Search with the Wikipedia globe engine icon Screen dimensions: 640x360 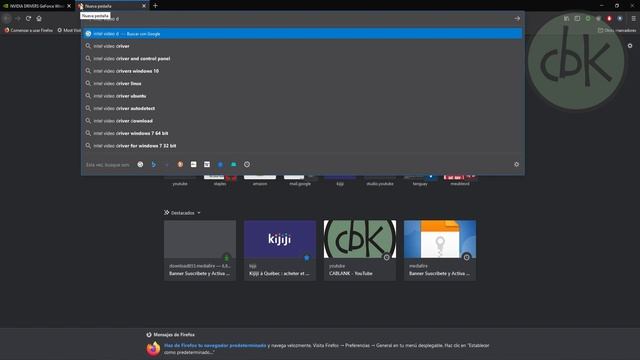tap(247, 164)
